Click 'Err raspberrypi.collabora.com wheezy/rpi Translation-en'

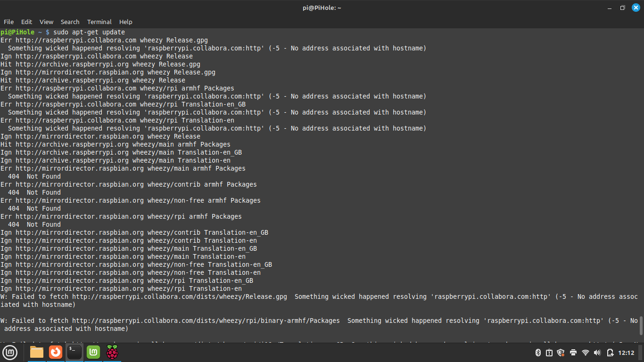click(117, 120)
